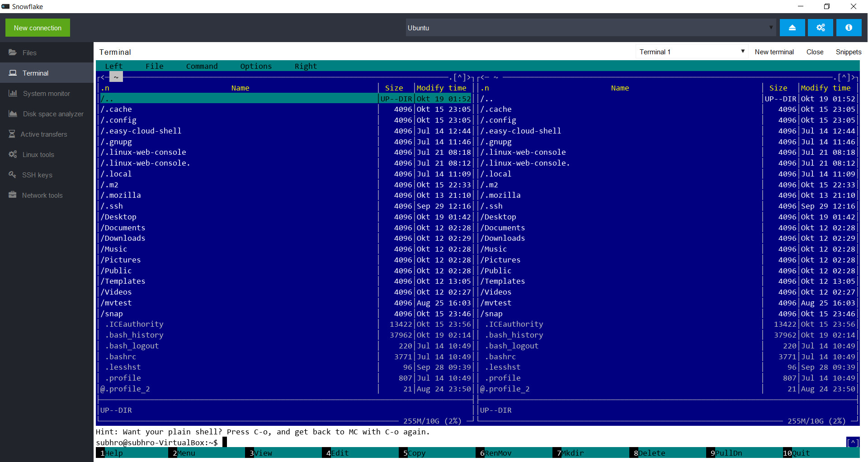Open the Snippets button
This screenshot has height=462, width=868.
click(x=849, y=52)
